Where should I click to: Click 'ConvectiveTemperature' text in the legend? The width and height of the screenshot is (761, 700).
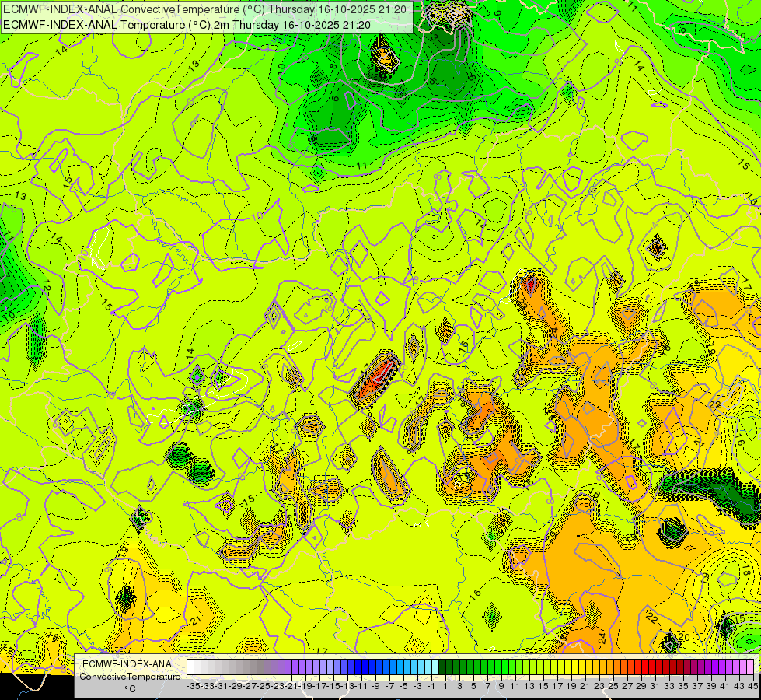coord(130,676)
